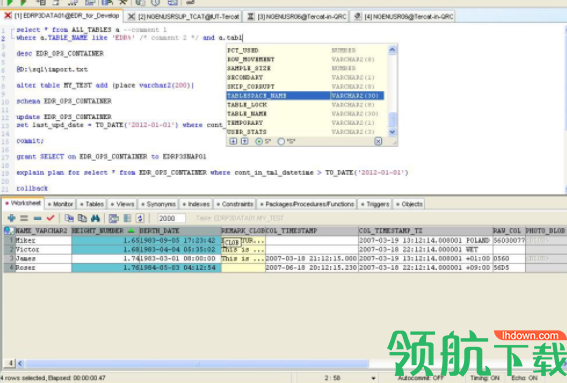Open the Monitor tab
This screenshot has height=383, width=567.
(60, 204)
